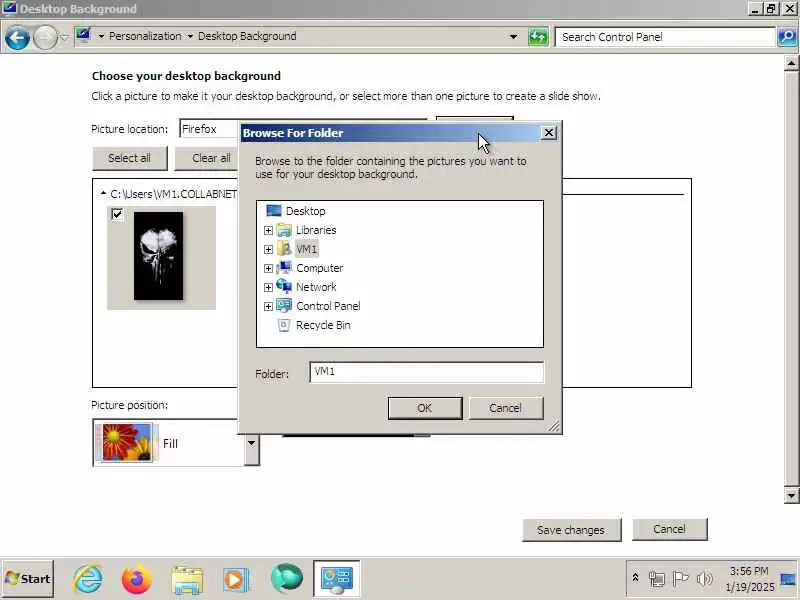
Task: Click the Clear all button
Action: [x=207, y=158]
